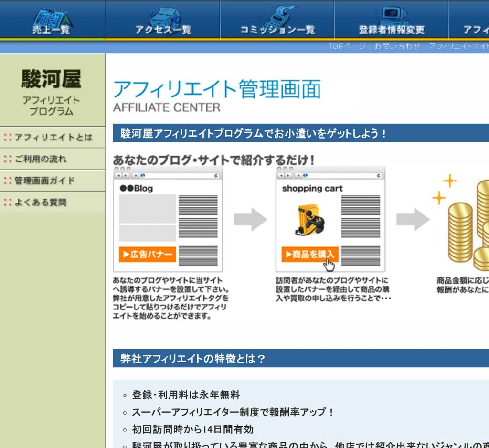The image size is (489, 448).
Task: Go to よくある質問 sidebar page
Action: click(x=41, y=203)
